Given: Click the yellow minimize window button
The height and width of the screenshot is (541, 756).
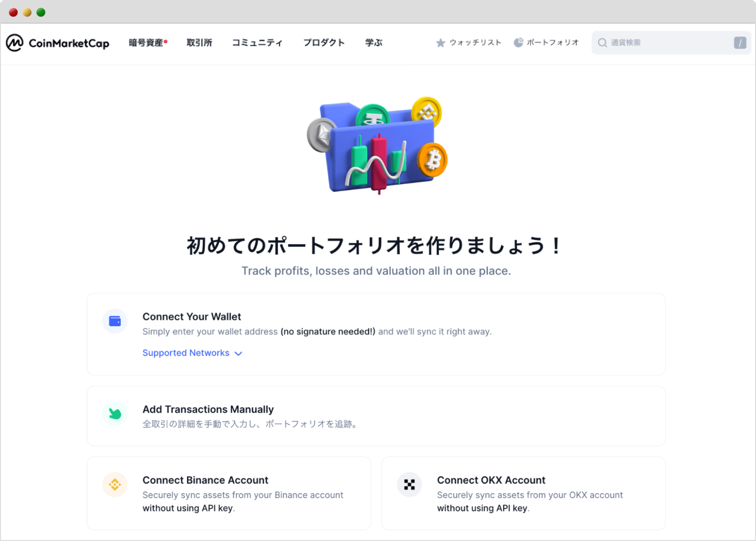Looking at the screenshot, I should [x=27, y=12].
